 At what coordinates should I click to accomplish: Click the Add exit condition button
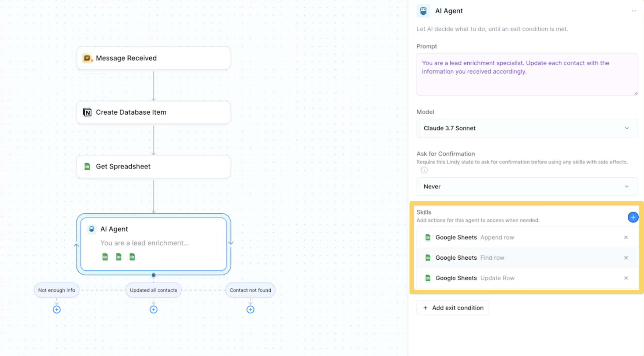point(453,307)
